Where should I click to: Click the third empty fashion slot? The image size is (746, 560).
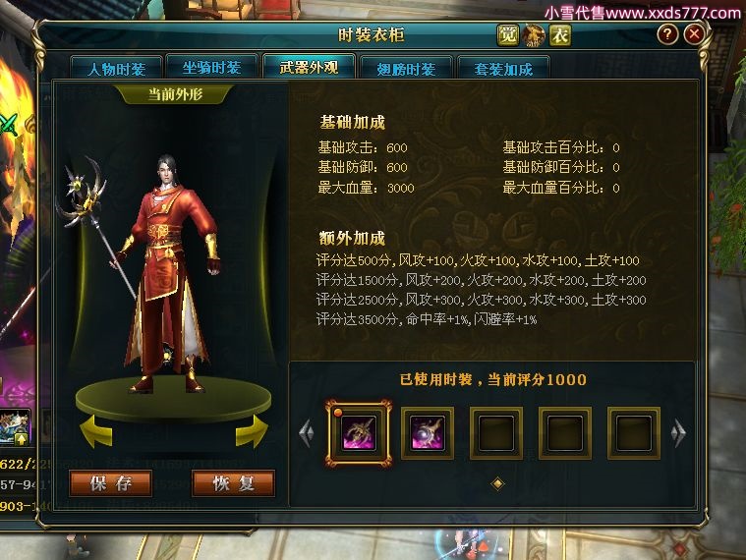coord(496,432)
